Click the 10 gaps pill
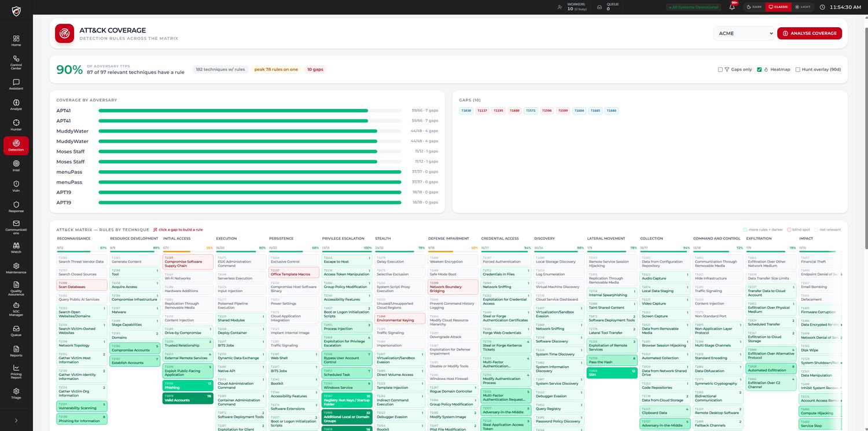 click(315, 70)
